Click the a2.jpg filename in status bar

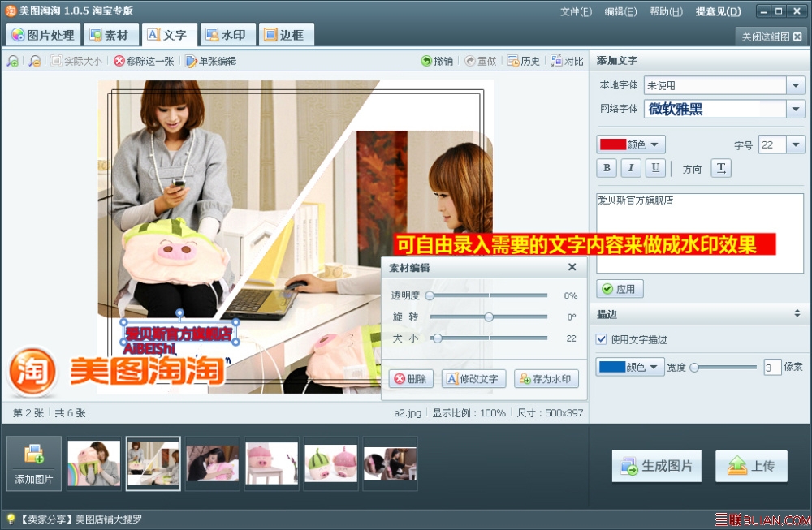(408, 413)
